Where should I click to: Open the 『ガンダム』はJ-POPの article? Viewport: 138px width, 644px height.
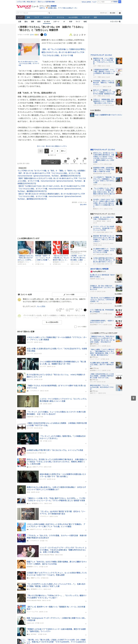(x=63, y=513)
